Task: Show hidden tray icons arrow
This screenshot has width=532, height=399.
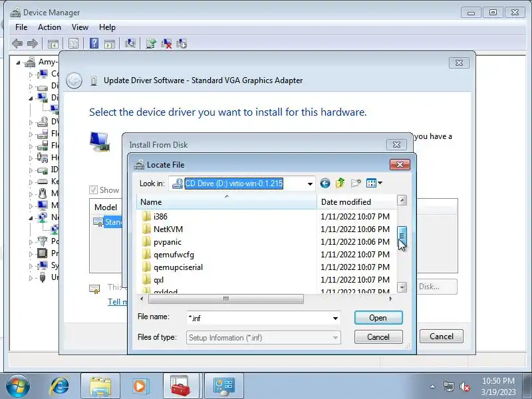Action: [x=433, y=386]
